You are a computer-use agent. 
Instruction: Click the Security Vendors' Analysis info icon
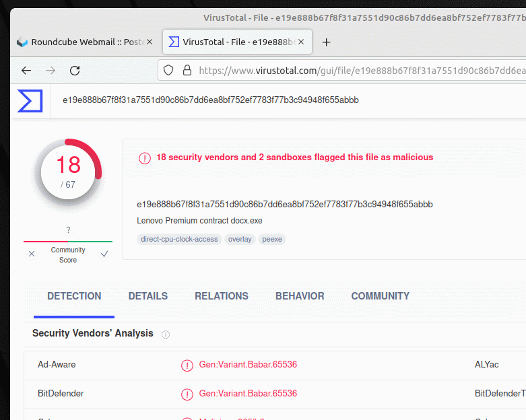tap(166, 335)
